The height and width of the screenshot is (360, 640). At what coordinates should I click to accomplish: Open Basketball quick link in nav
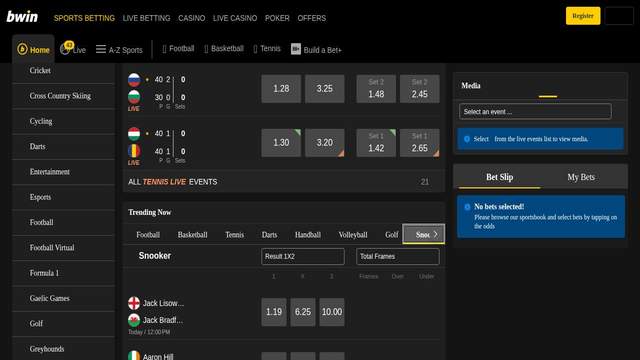point(224,49)
